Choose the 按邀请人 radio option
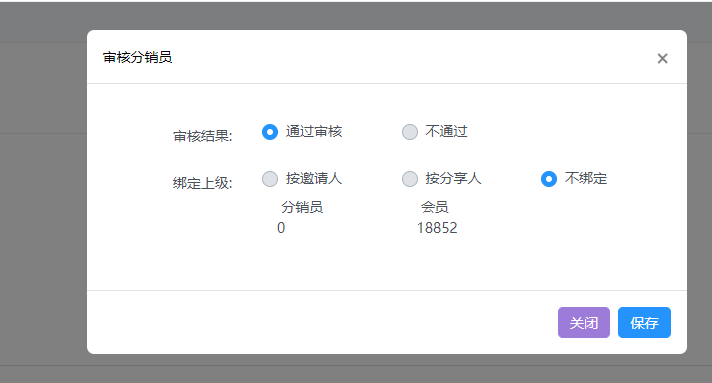Image resolution: width=712 pixels, height=383 pixels. (x=270, y=179)
